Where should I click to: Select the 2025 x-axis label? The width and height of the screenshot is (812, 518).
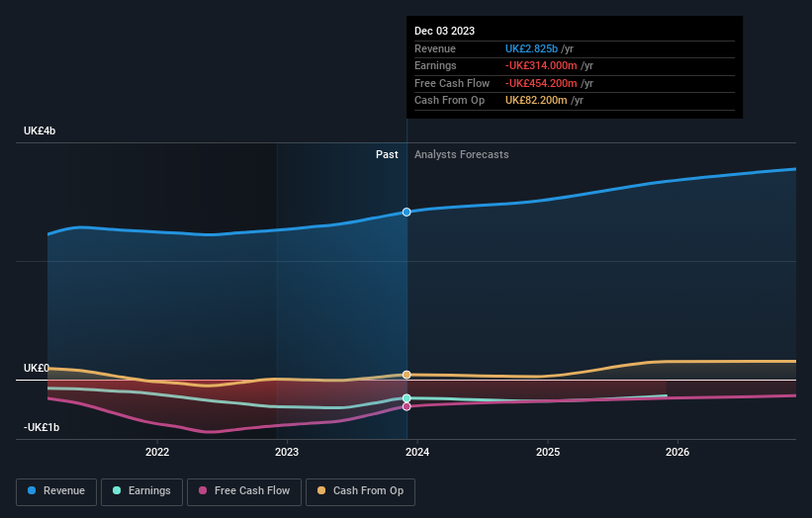[548, 452]
